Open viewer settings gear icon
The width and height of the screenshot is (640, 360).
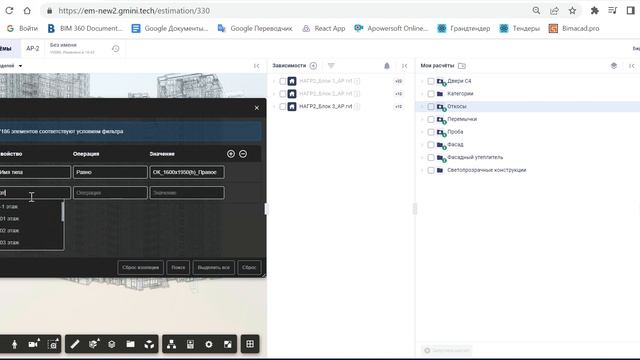pos(209,344)
